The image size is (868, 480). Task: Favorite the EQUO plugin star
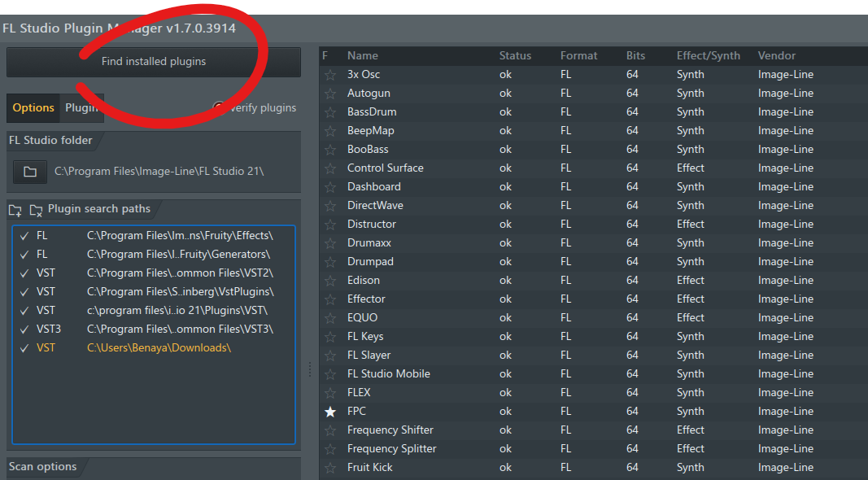pyautogui.click(x=330, y=318)
